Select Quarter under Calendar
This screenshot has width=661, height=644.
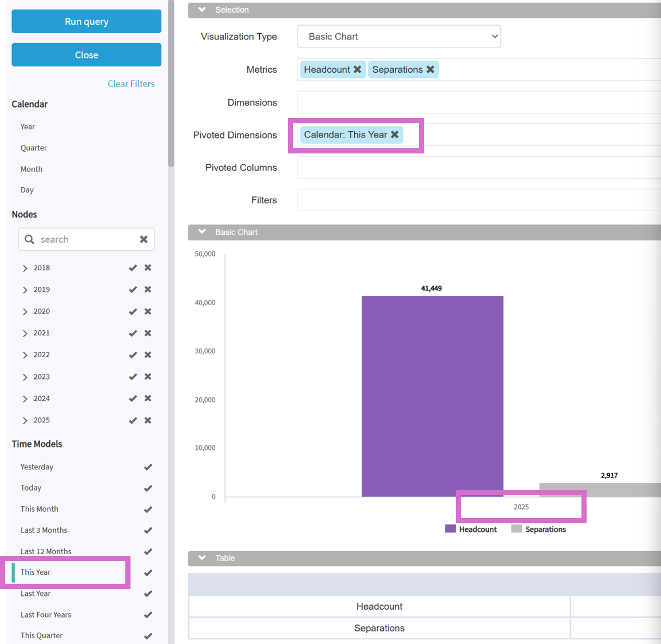(34, 148)
